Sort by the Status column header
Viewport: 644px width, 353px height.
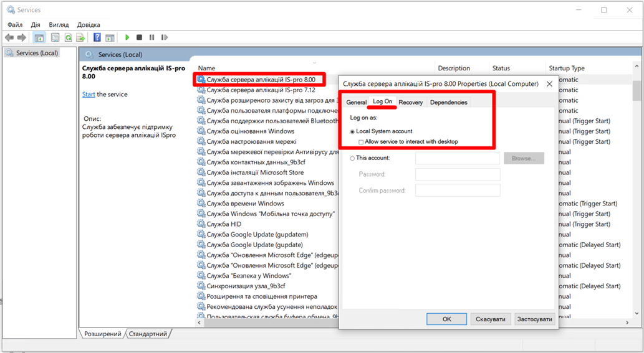point(501,68)
